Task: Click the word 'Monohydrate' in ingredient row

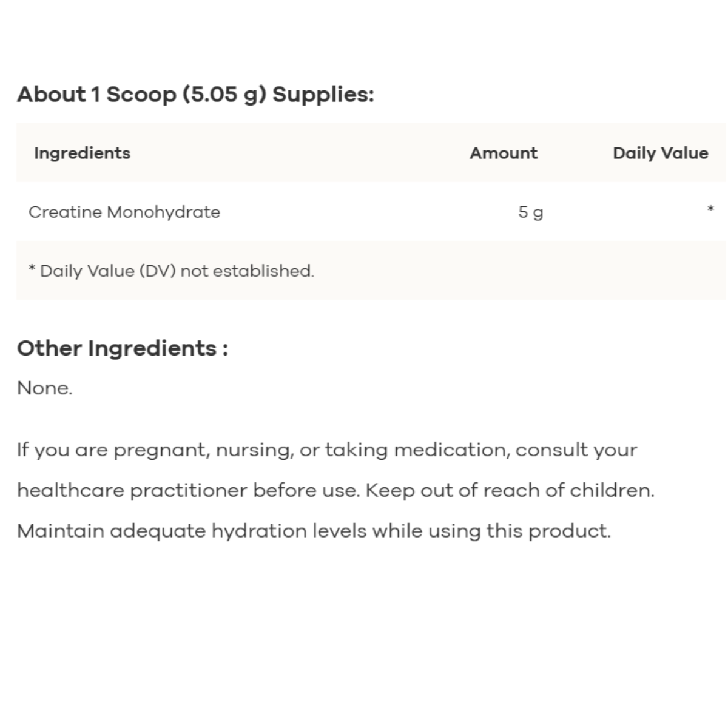Action: pyautogui.click(x=163, y=212)
